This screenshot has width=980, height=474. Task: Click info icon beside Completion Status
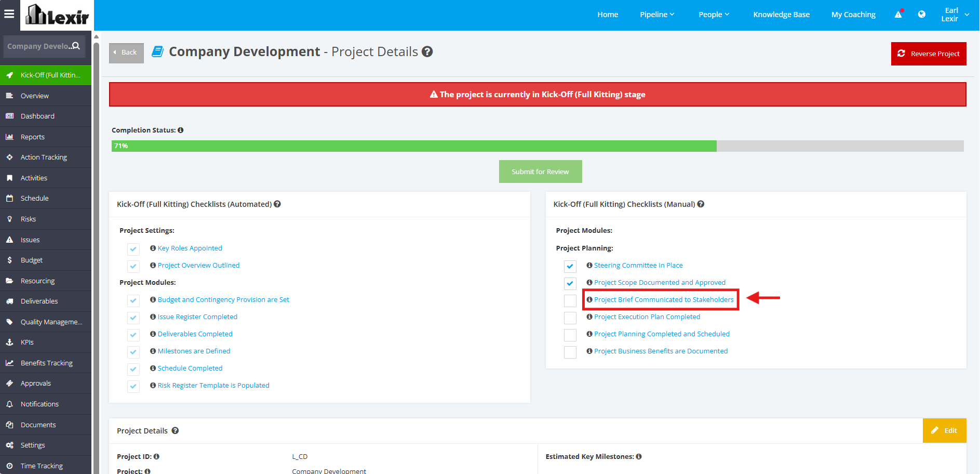[180, 130]
